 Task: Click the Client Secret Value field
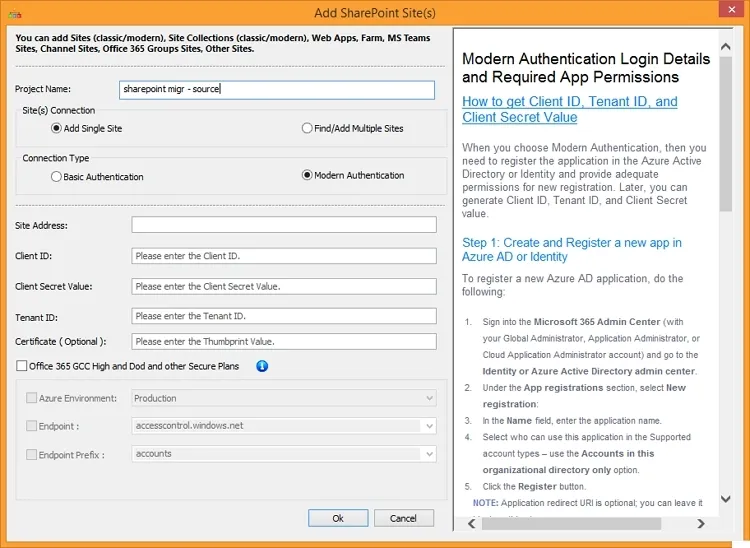[x=284, y=286]
